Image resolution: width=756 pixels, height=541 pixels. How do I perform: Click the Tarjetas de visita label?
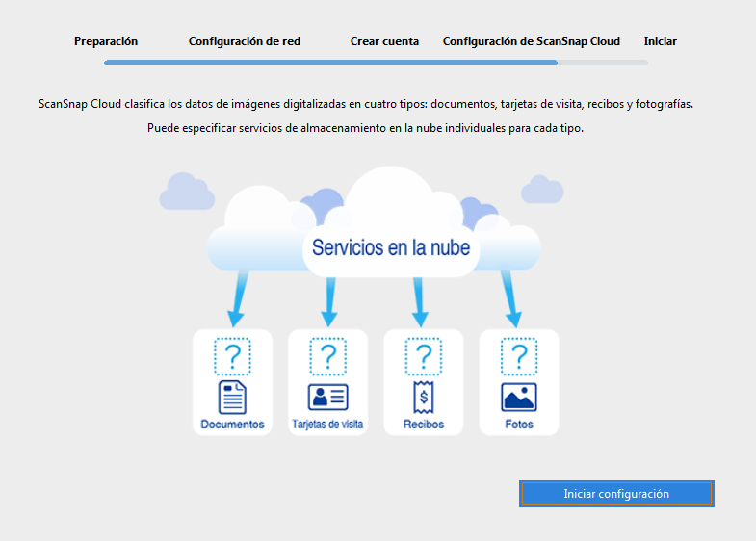(327, 425)
